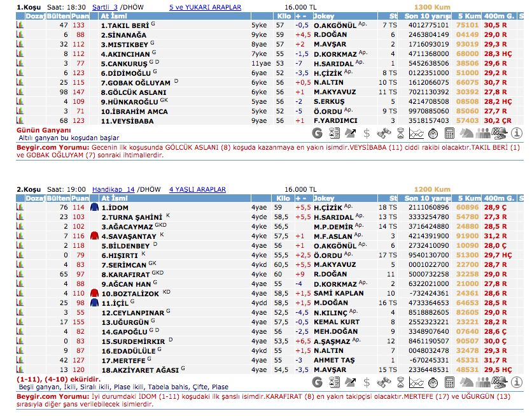Open the people group icon under race 1
Screen dimensions: 532x416
click(x=484, y=133)
